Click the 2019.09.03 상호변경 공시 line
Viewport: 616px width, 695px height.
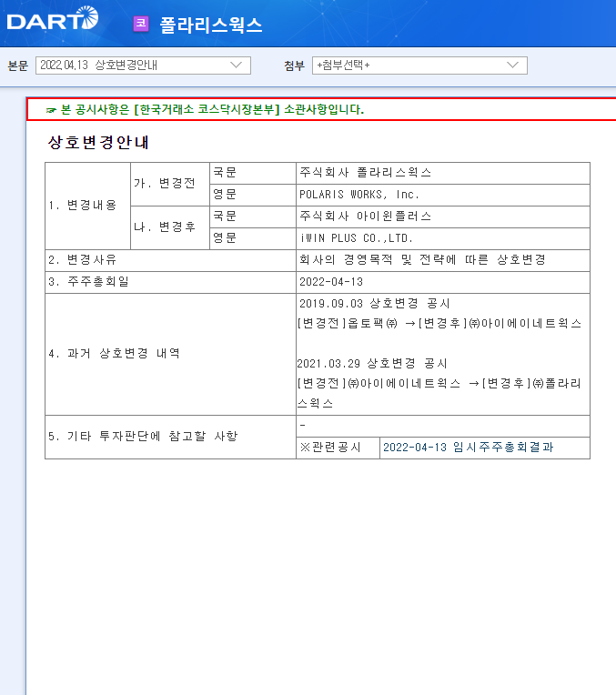coord(374,304)
